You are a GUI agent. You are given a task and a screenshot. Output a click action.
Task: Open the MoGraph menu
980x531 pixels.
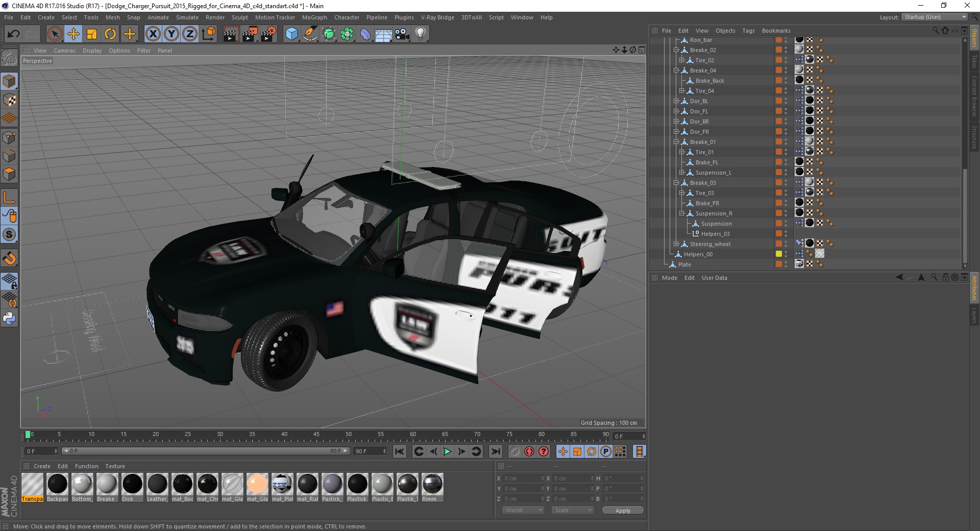(x=314, y=17)
